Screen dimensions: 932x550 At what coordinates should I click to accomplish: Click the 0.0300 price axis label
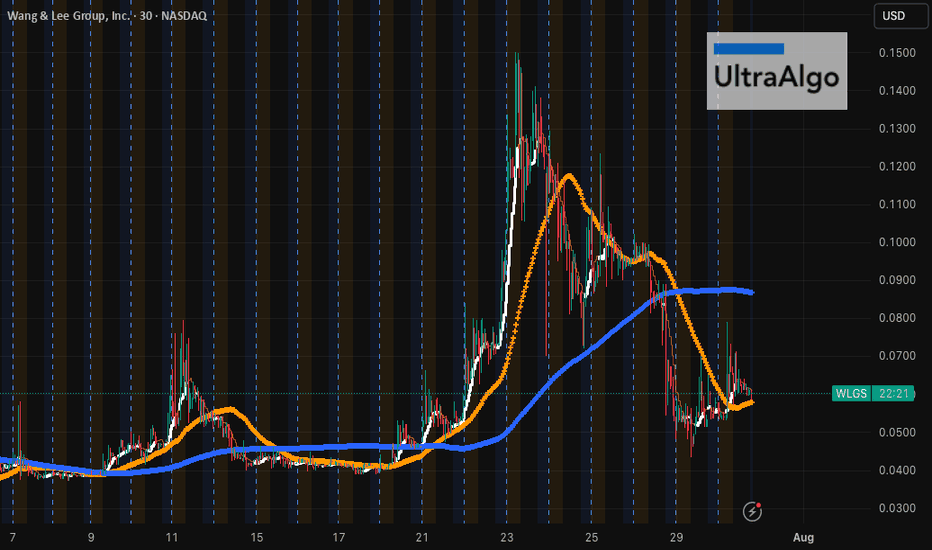(x=897, y=508)
